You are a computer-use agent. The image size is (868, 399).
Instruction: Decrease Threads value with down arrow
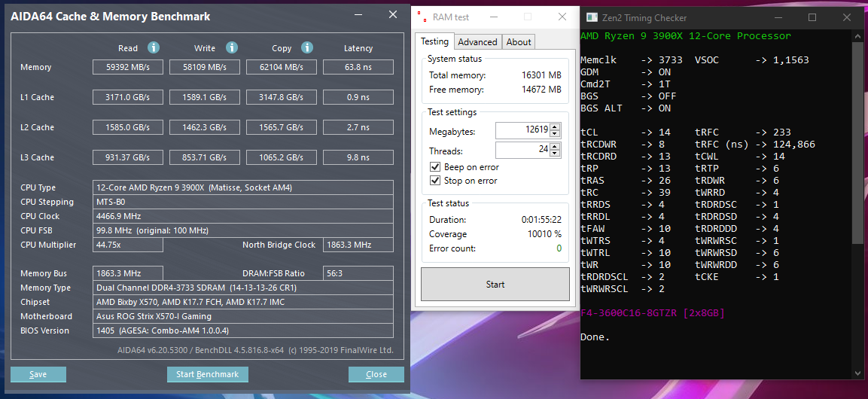click(556, 154)
